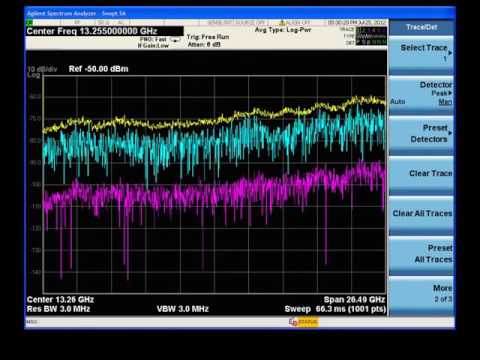This screenshot has width=480, height=360.
Task: Click the 10 dB/div Log scale label
Action: tap(42, 72)
